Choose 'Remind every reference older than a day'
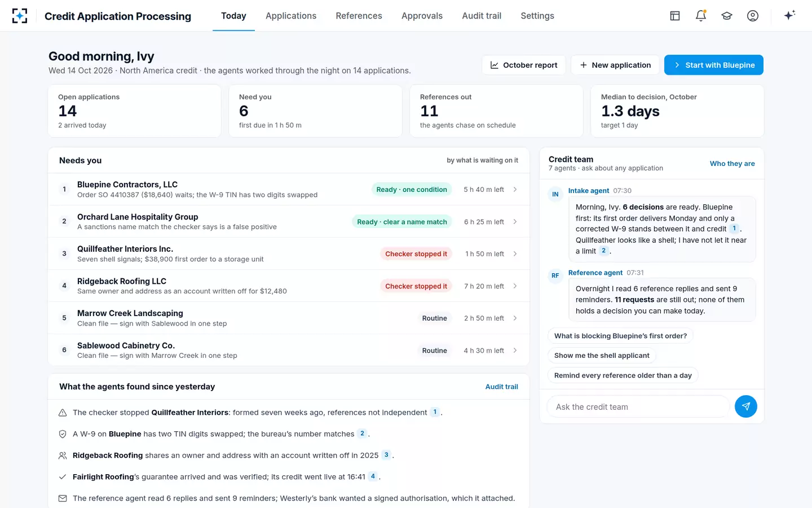This screenshot has height=508, width=812. click(x=623, y=375)
